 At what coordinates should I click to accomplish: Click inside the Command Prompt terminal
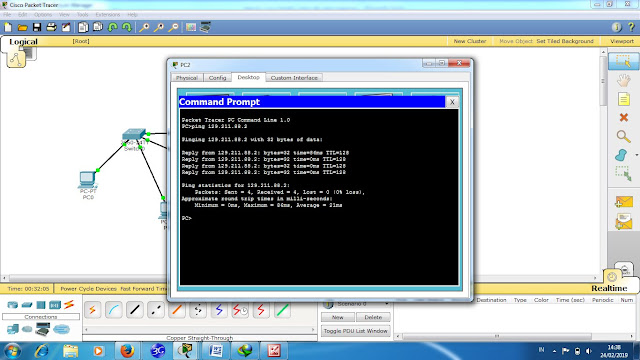click(319, 197)
